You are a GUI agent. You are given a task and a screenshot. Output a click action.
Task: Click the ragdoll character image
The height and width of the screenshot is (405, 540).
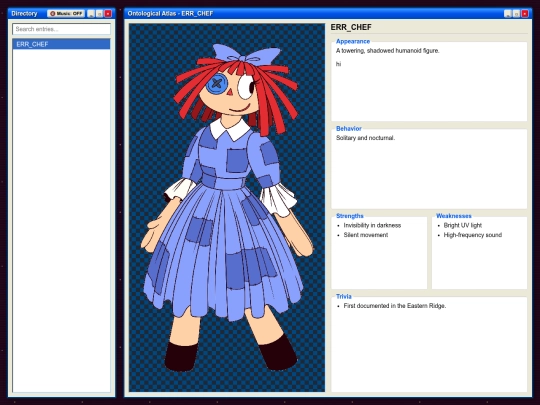click(227, 208)
